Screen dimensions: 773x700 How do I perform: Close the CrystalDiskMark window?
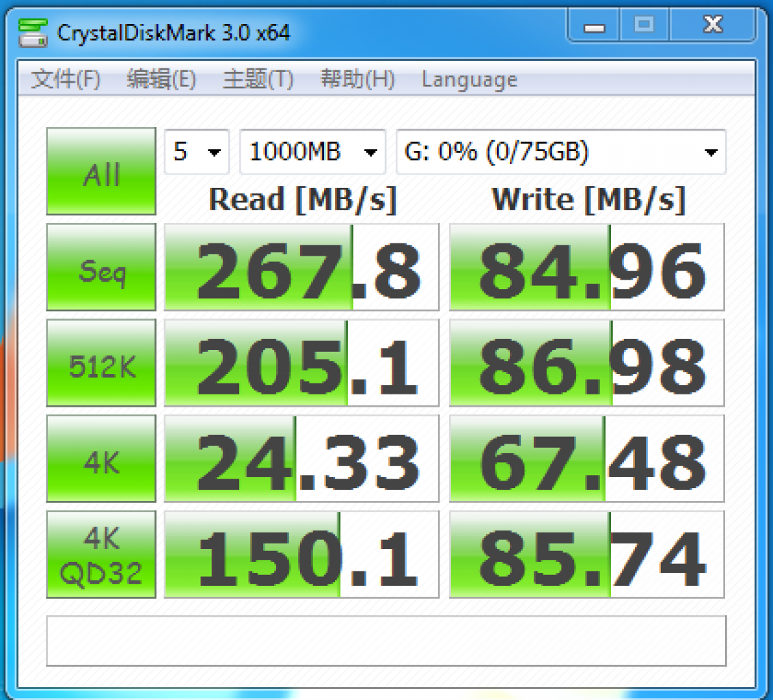tap(712, 25)
